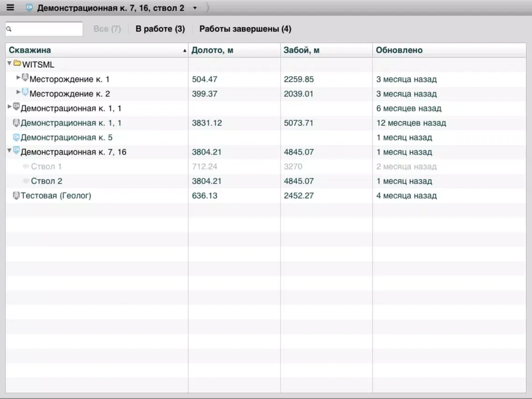Viewport: 532px width, 399px height.
Task: Click the 4 месяца назад update cell
Action: 406,196
